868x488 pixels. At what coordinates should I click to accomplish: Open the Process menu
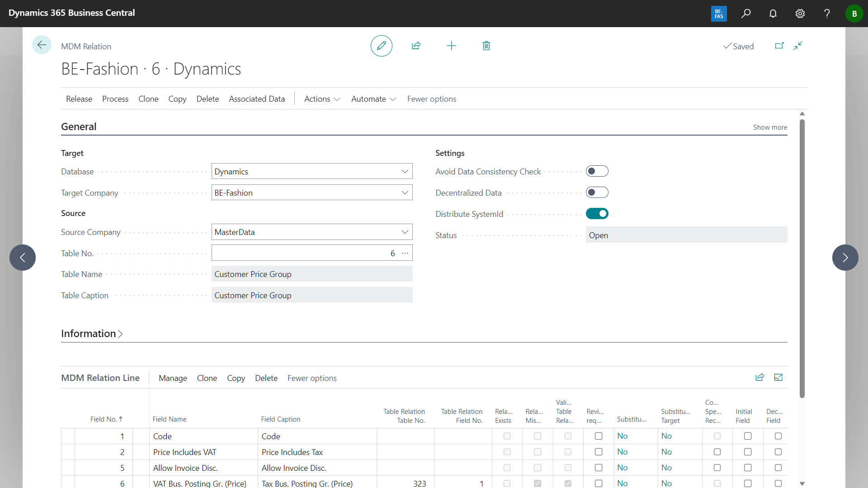tap(115, 99)
